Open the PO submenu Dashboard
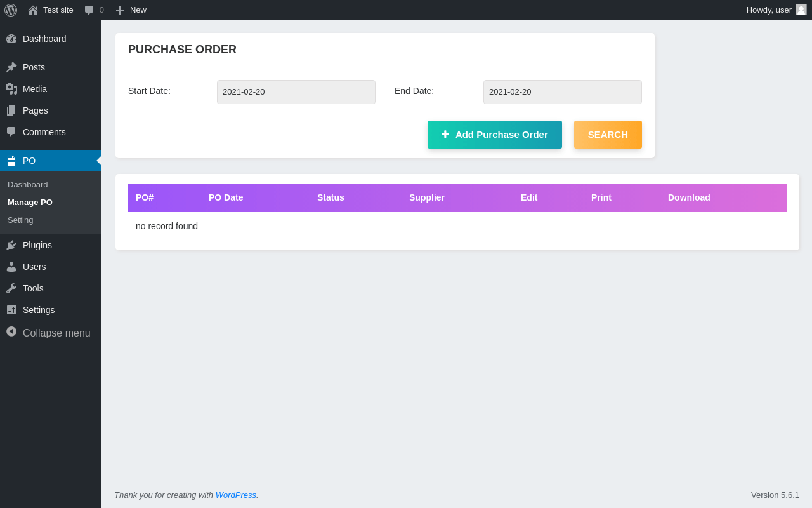The width and height of the screenshot is (812, 508). 51,184
